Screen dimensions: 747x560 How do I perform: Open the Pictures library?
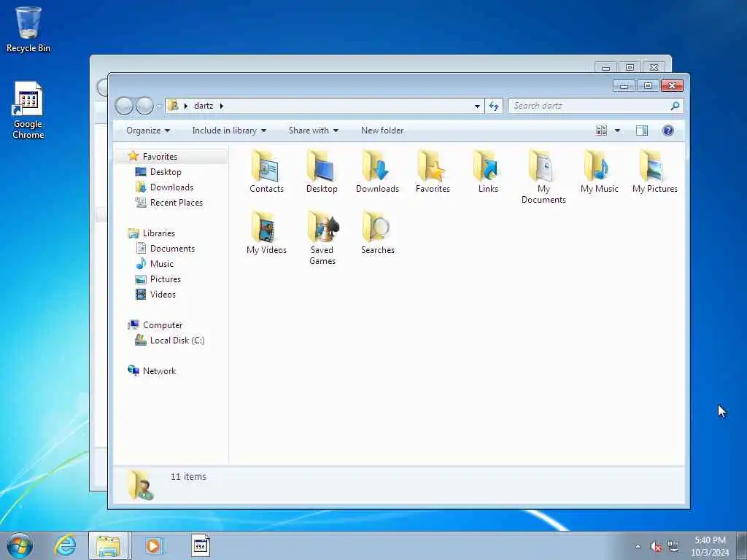pos(166,279)
